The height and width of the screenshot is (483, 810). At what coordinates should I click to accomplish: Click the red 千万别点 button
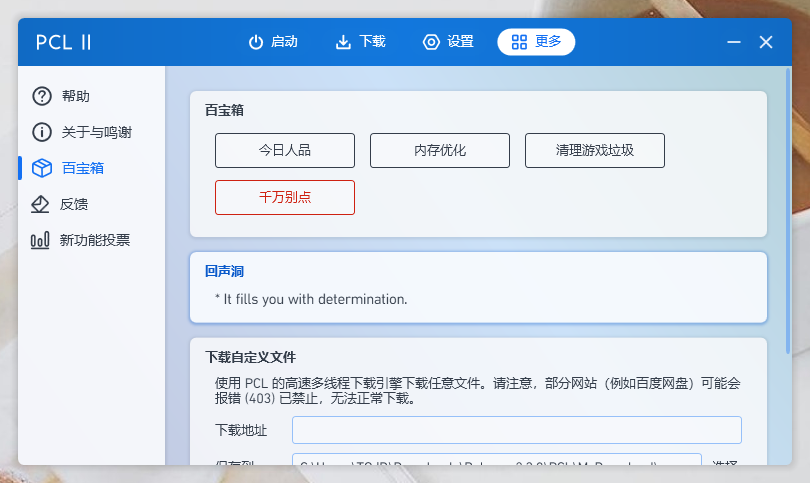[x=285, y=197]
